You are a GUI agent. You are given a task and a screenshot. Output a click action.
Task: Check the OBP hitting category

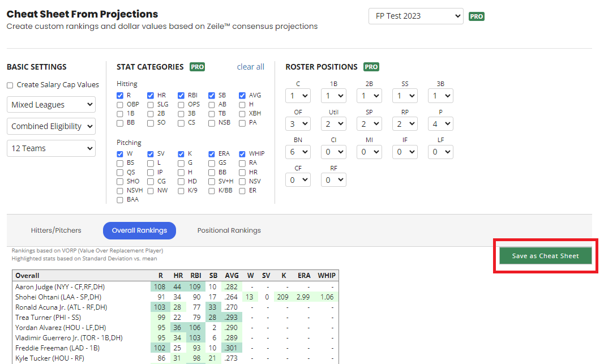pos(120,105)
